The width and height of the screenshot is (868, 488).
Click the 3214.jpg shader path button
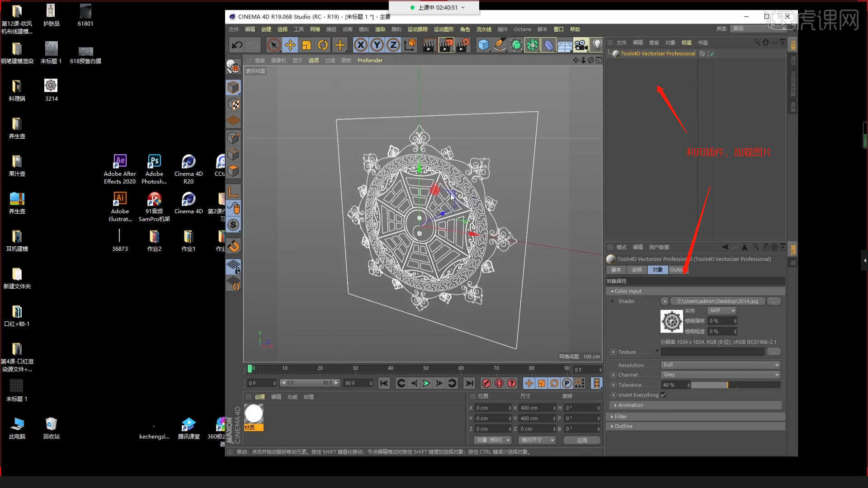coord(717,301)
